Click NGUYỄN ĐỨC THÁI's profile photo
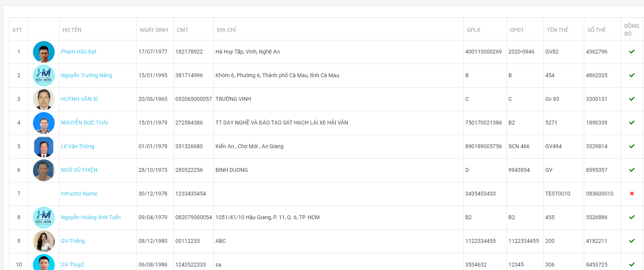644x270 pixels. pos(44,123)
